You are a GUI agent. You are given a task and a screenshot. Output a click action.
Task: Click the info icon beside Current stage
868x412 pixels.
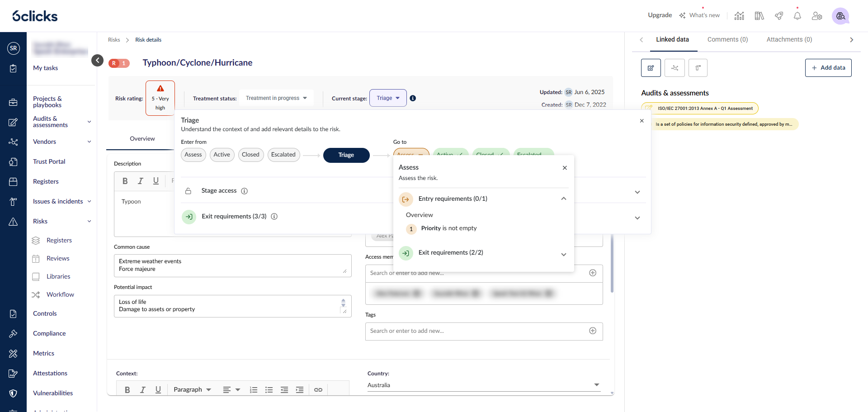pos(413,98)
